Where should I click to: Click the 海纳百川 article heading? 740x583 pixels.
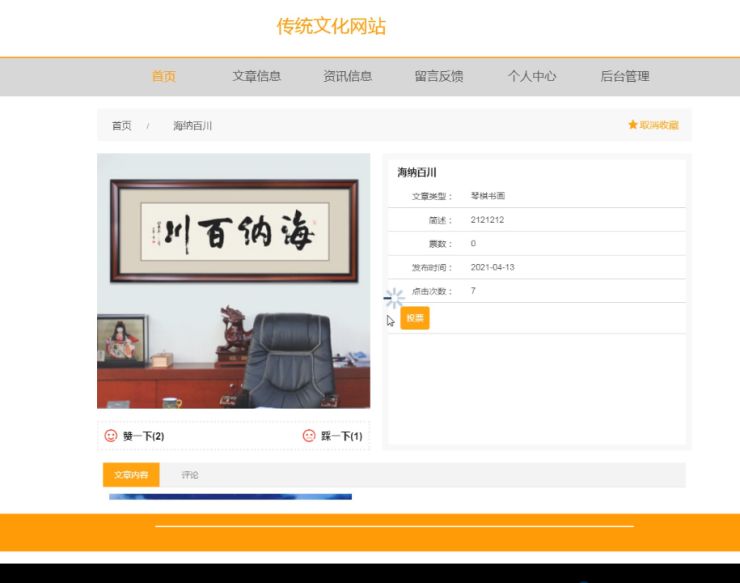(x=417, y=172)
